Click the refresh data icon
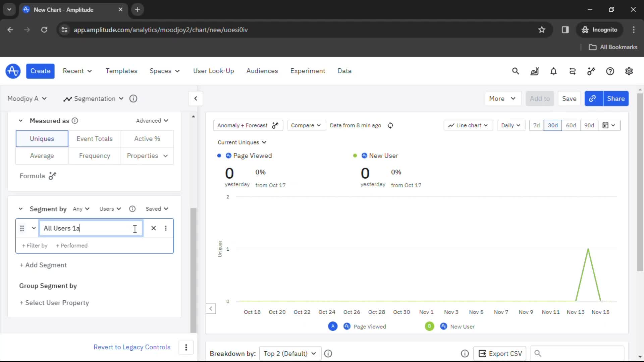The height and width of the screenshot is (362, 644). click(391, 126)
